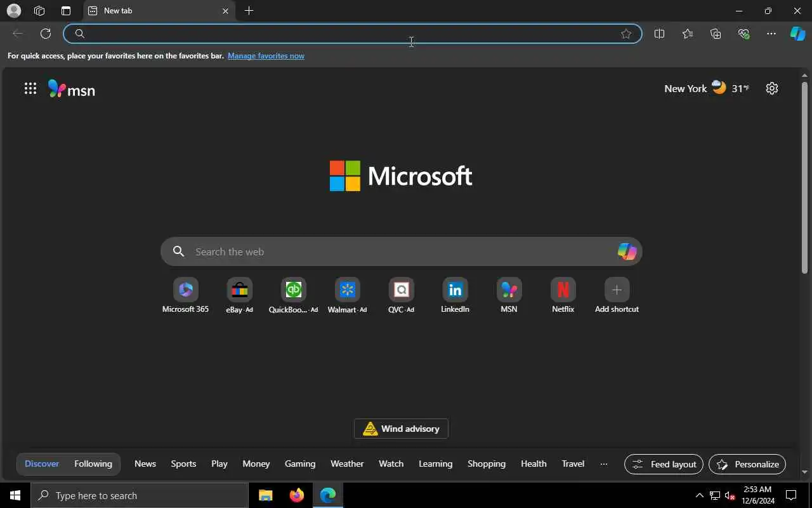The height and width of the screenshot is (508, 812).
Task: Open the Walmart shortcut
Action: [x=347, y=296]
